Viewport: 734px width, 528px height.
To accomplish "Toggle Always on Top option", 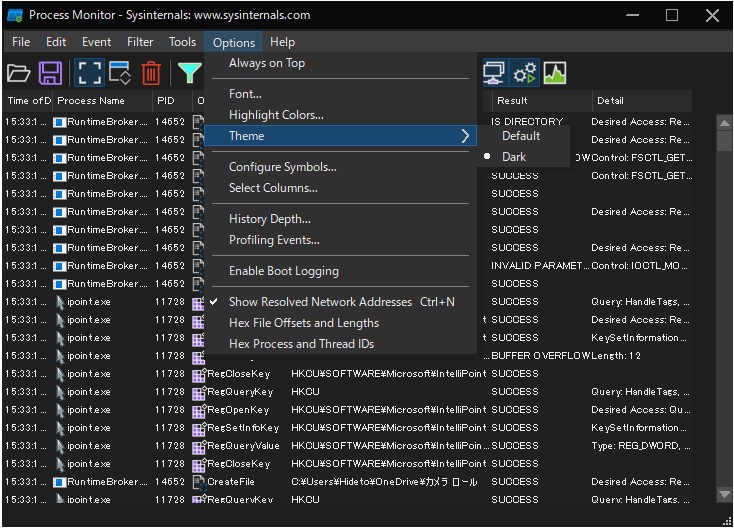I will point(340,63).
